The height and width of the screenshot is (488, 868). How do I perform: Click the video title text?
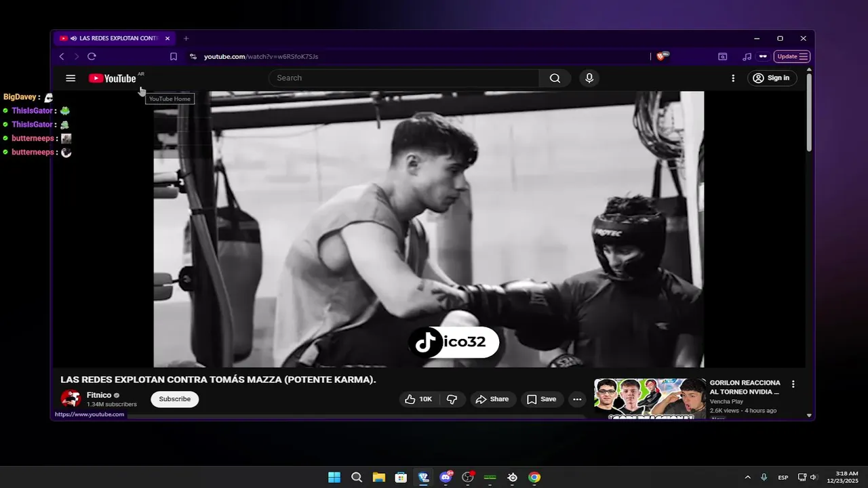pyautogui.click(x=218, y=380)
